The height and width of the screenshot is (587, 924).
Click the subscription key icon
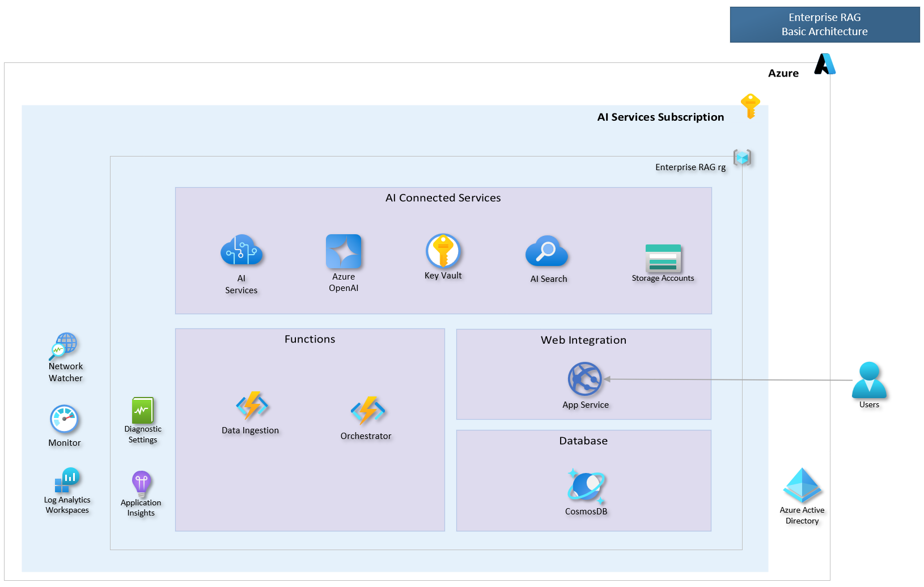click(750, 106)
